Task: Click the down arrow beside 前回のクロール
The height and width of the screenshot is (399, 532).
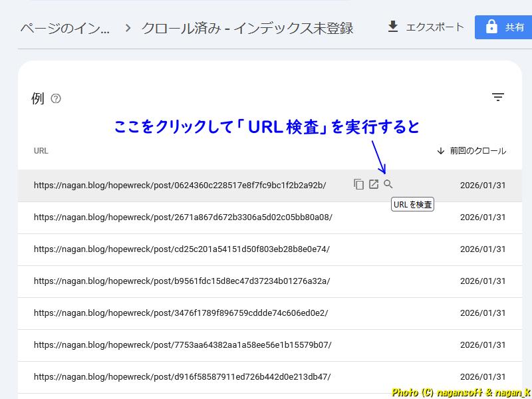Action: pos(442,150)
